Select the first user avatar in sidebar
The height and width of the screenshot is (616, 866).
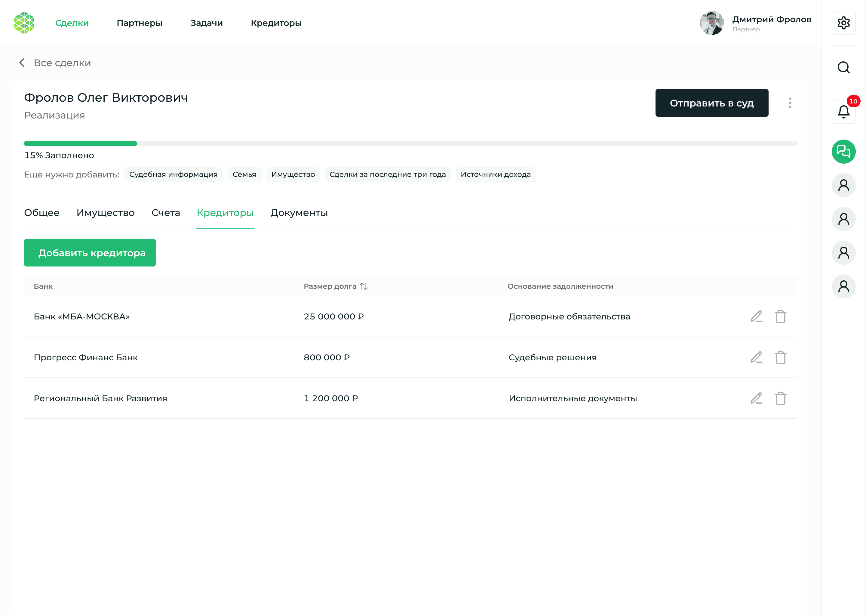click(x=843, y=186)
